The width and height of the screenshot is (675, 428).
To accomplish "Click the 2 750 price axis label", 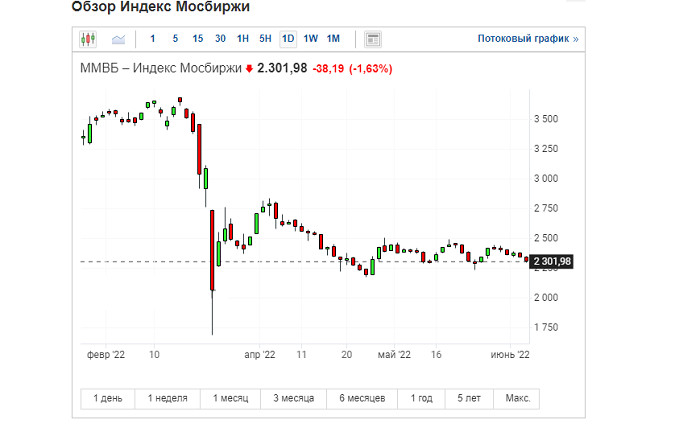I will (546, 208).
